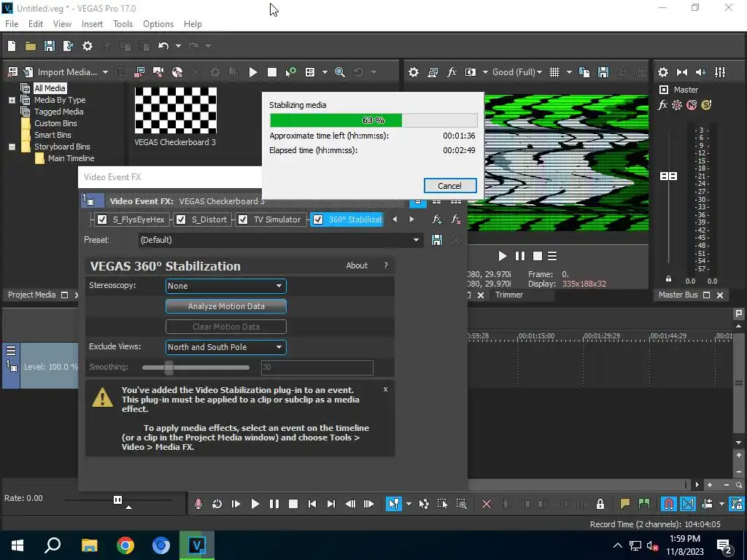
Task: Toggle Split Screen View icon in preview toolbar
Action: pos(471,72)
